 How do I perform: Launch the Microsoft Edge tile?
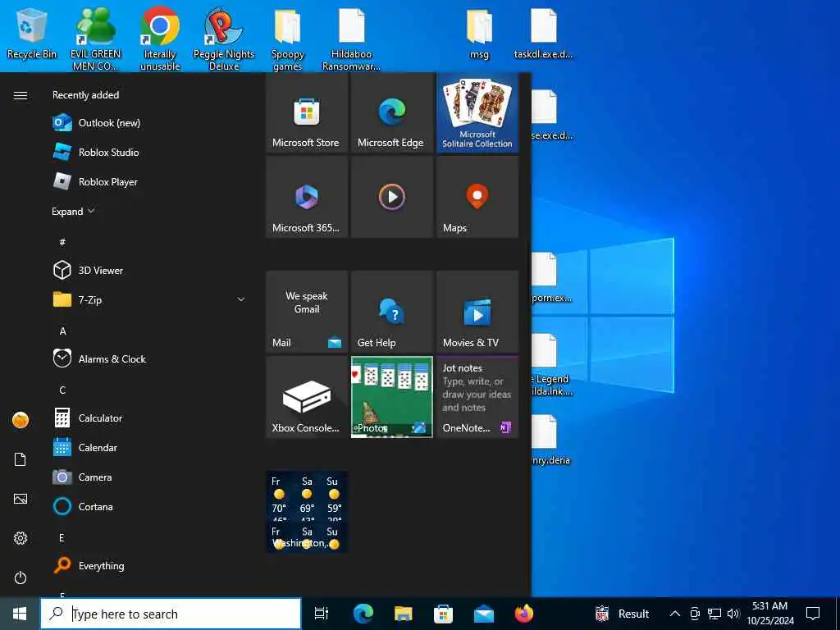(391, 113)
